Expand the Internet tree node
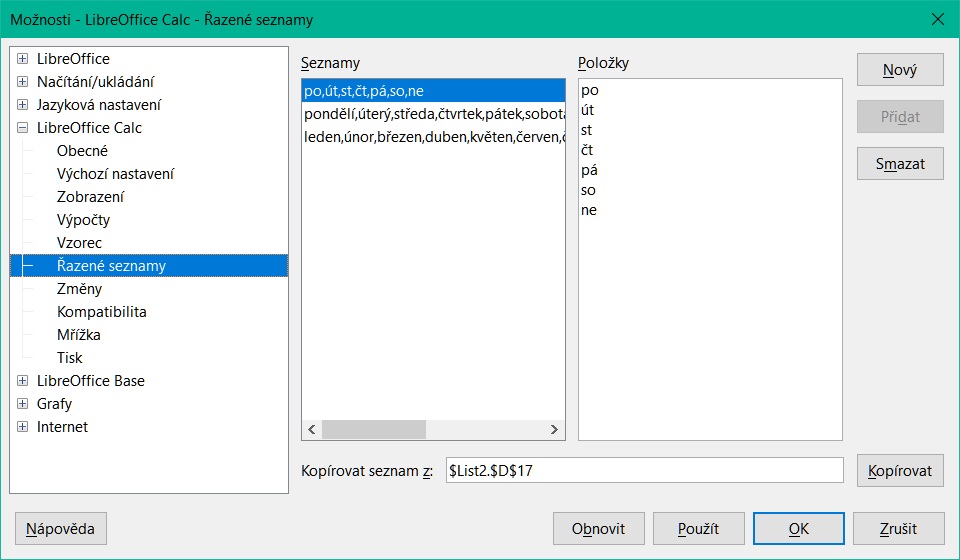The image size is (960, 560). point(23,427)
